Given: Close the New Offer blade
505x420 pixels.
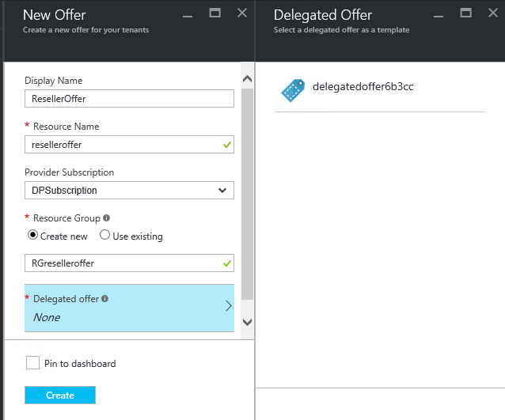Looking at the screenshot, I should (242, 13).
